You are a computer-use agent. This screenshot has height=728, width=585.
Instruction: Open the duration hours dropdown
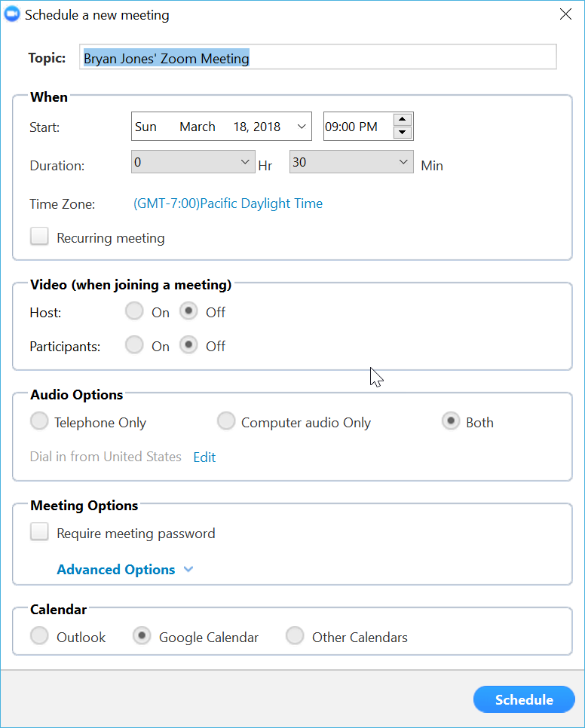pos(192,162)
